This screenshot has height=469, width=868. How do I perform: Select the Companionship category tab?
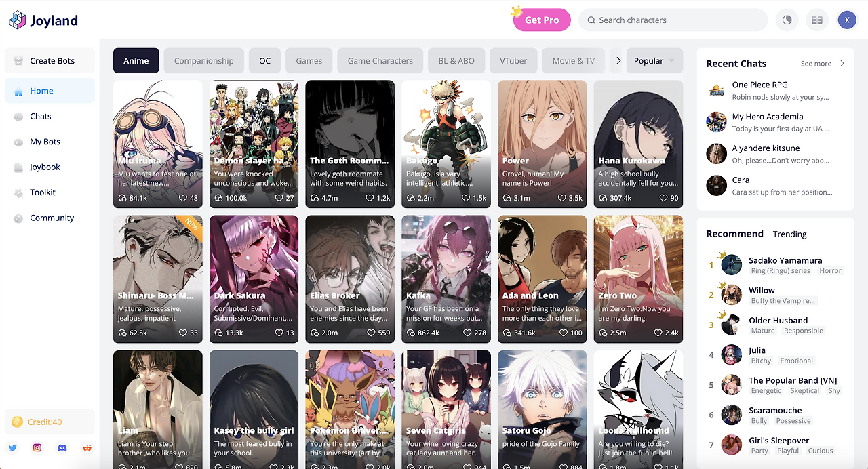pyautogui.click(x=204, y=60)
